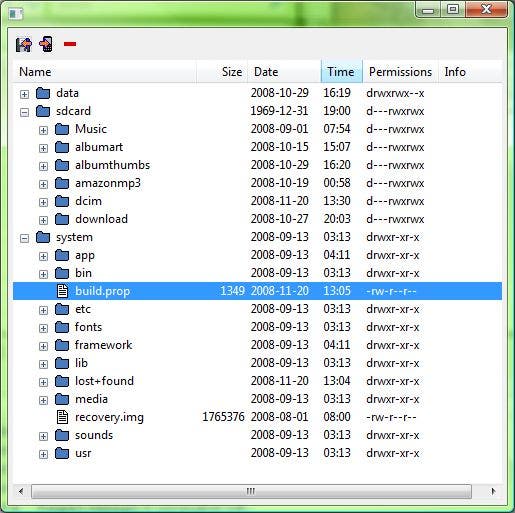Viewport: 515px width, 513px height.
Task: Select the usr folder name
Action: click(x=83, y=453)
